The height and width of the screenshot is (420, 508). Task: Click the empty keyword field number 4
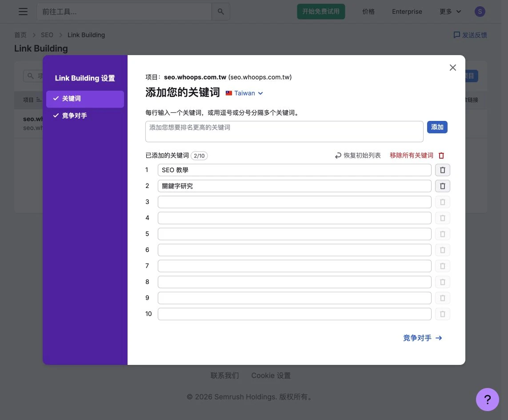[295, 218]
